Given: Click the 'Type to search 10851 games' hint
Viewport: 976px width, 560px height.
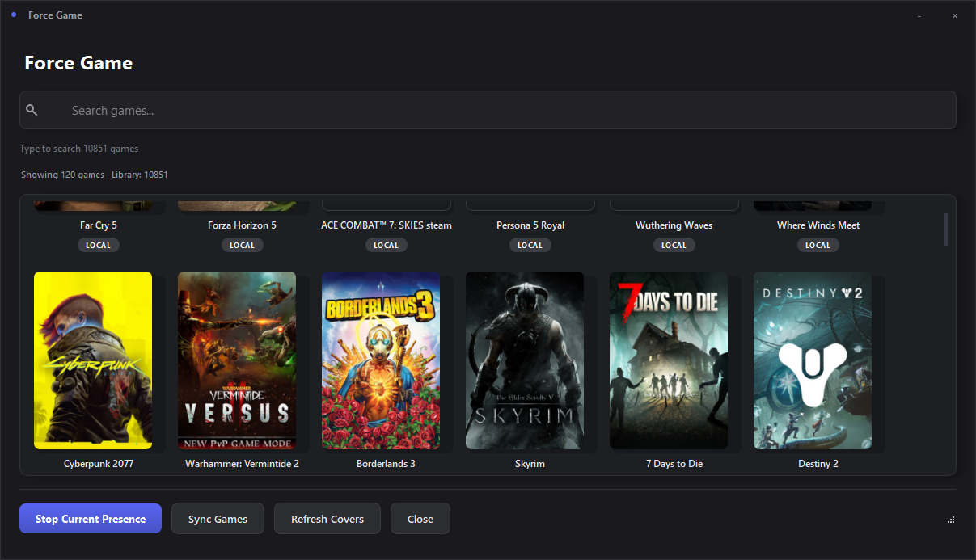Looking at the screenshot, I should click(x=79, y=149).
